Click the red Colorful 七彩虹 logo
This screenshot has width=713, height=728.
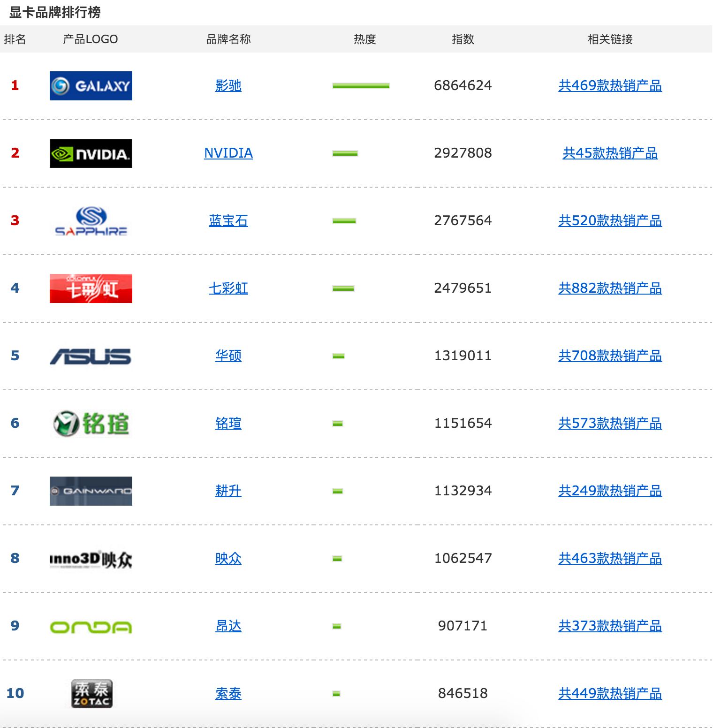(91, 288)
